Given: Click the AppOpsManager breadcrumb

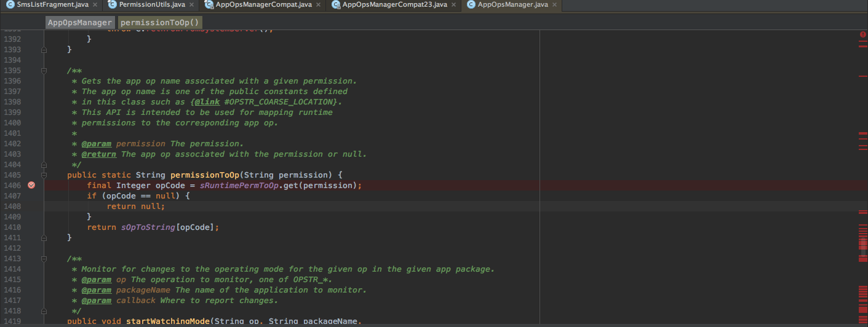Looking at the screenshot, I should [x=79, y=22].
